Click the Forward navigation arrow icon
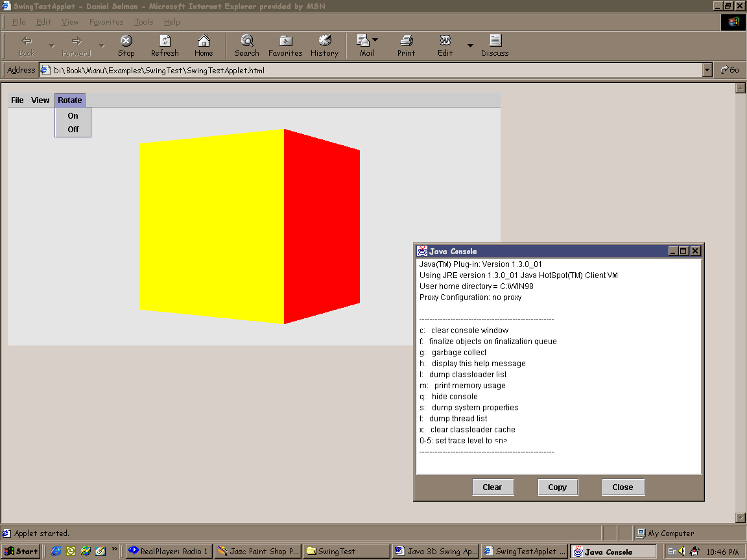 tap(77, 40)
